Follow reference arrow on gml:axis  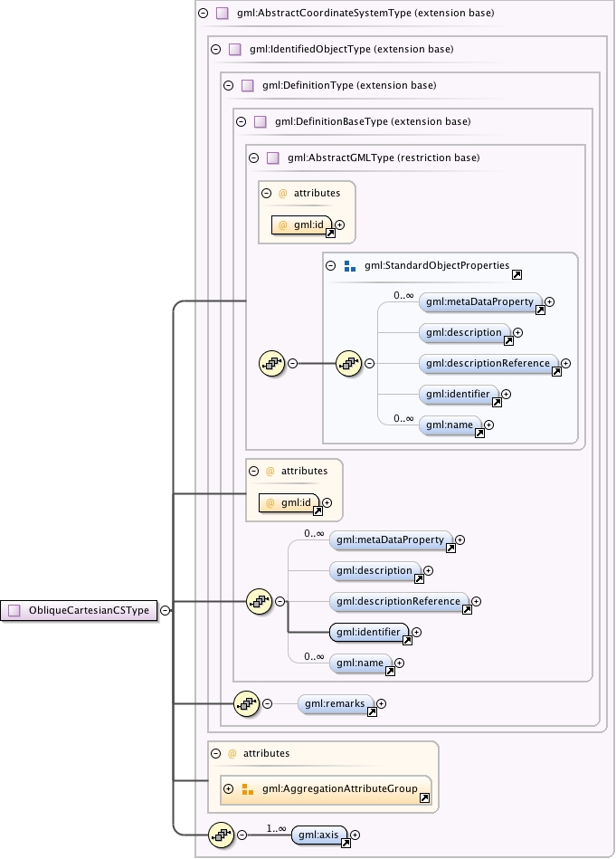click(346, 844)
